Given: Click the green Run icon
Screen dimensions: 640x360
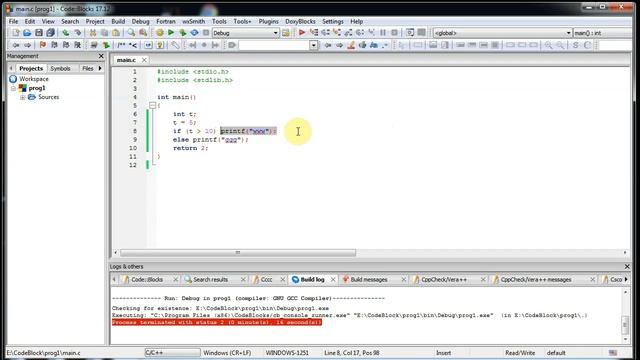Looking at the screenshot, I should 171,33.
